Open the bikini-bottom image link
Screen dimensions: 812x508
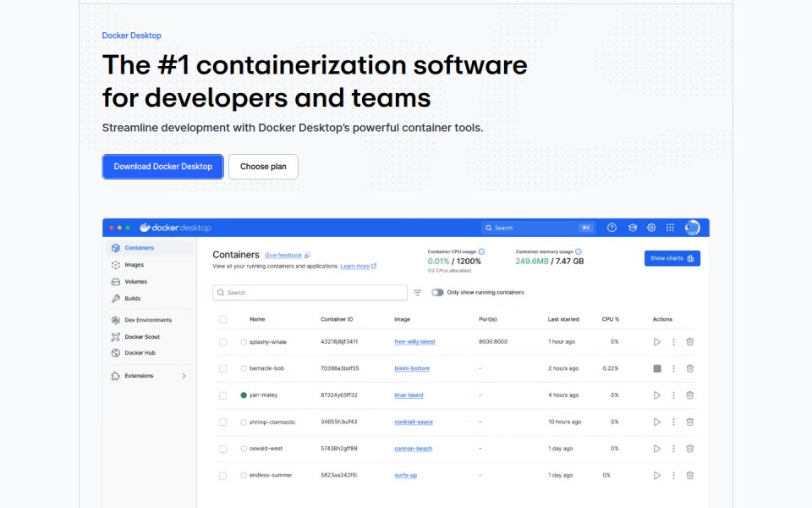(412, 368)
